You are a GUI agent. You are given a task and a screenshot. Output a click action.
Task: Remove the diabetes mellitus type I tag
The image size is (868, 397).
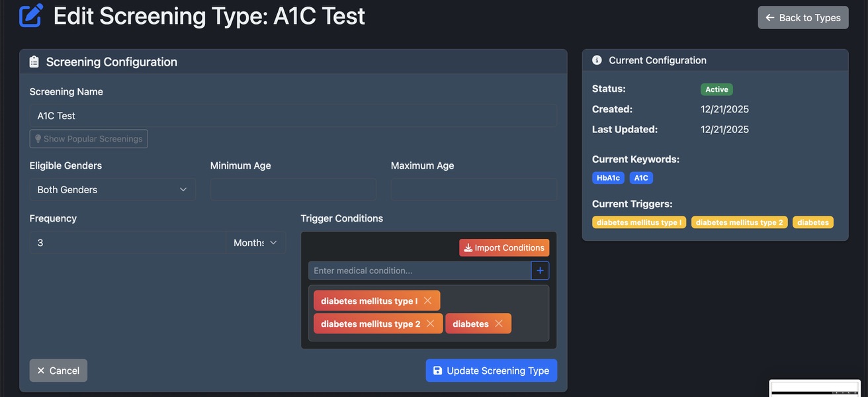(x=427, y=300)
